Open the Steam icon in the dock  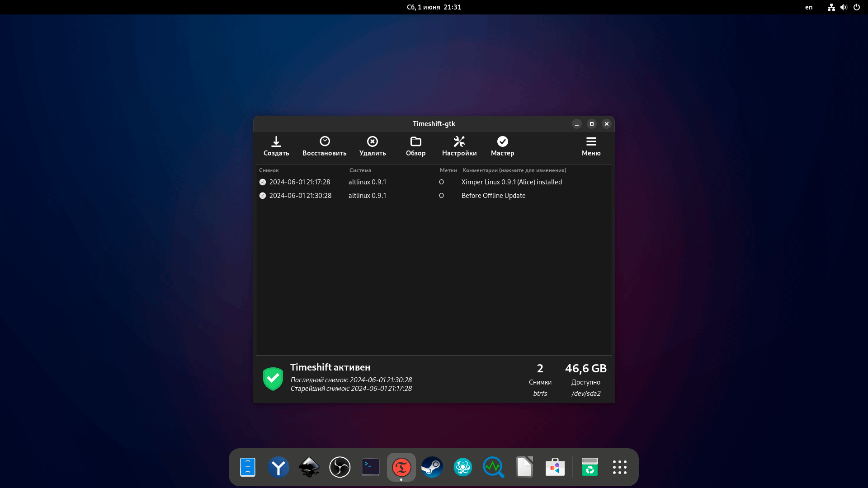(432, 467)
